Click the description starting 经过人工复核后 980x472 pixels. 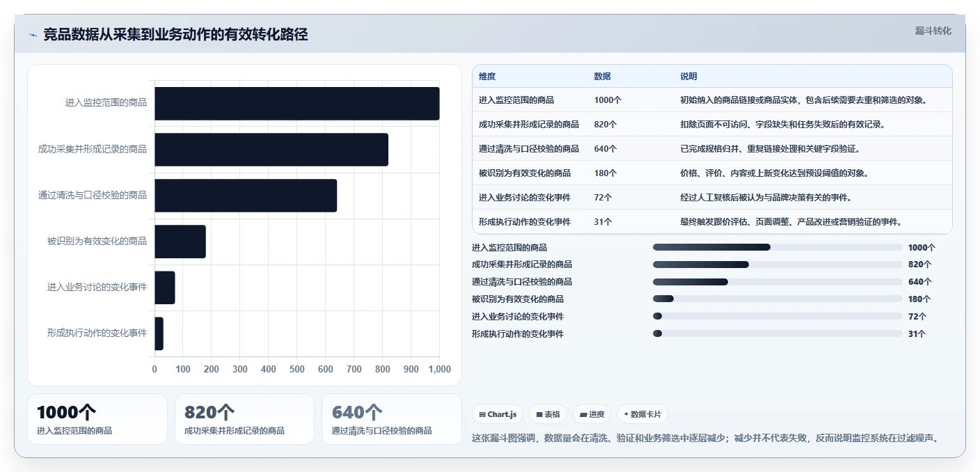(766, 197)
